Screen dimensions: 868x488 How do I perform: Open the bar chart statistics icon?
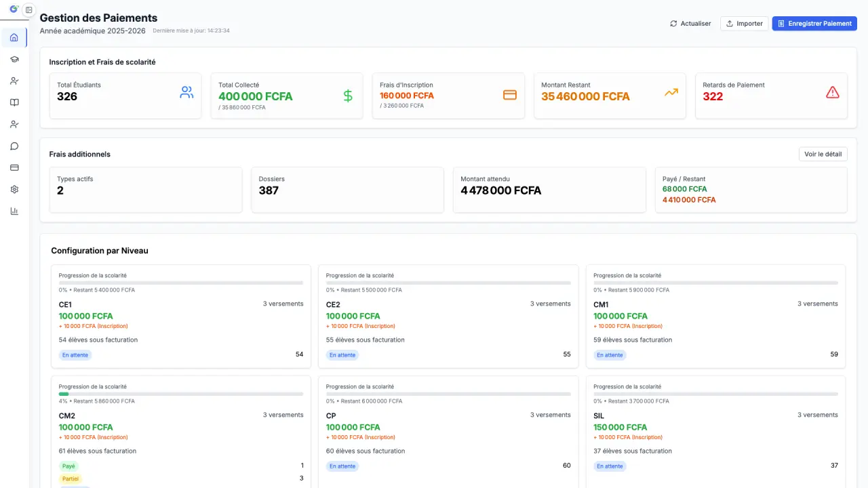pos(14,211)
